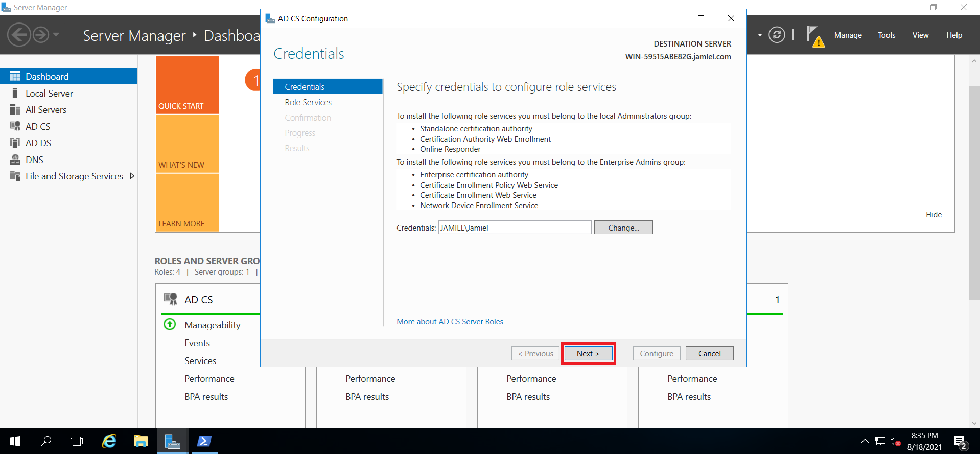The height and width of the screenshot is (454, 980).
Task: Click the Local Server icon in the sidebar
Action: point(15,93)
